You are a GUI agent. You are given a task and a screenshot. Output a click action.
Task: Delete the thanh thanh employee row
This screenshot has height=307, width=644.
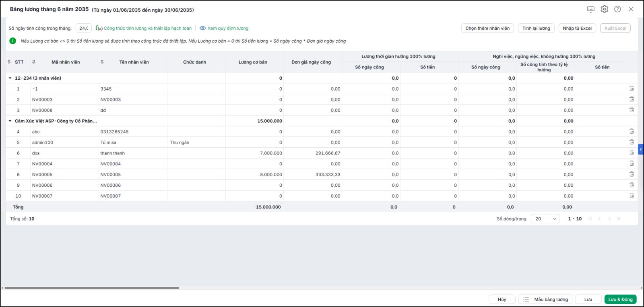[632, 153]
